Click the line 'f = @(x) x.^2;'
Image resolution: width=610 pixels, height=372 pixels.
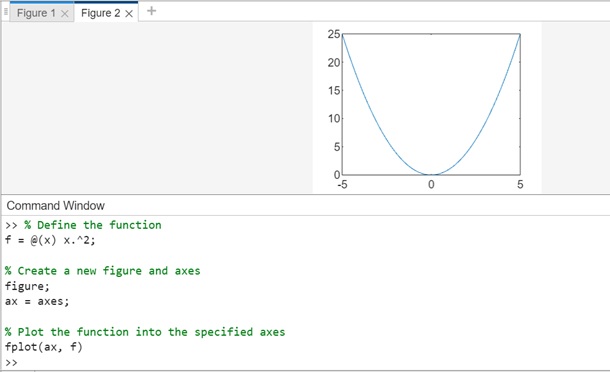click(50, 240)
